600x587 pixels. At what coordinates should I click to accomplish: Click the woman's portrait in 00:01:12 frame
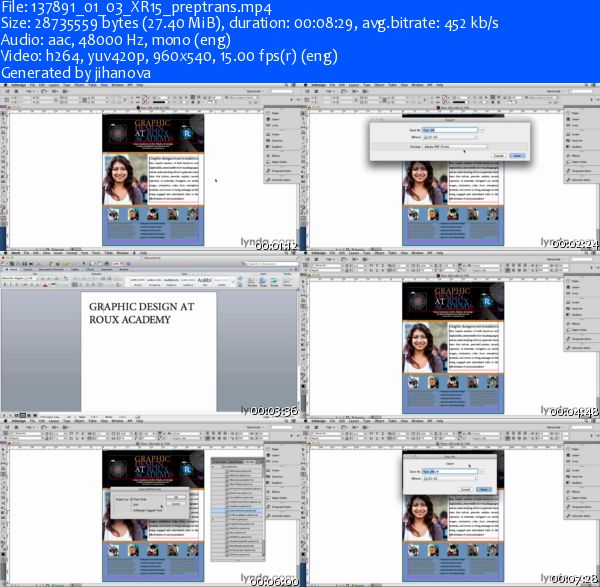pyautogui.click(x=125, y=179)
